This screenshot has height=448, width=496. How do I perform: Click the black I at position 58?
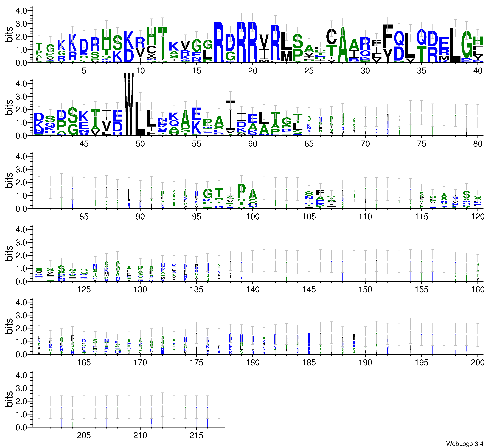[x=230, y=115]
